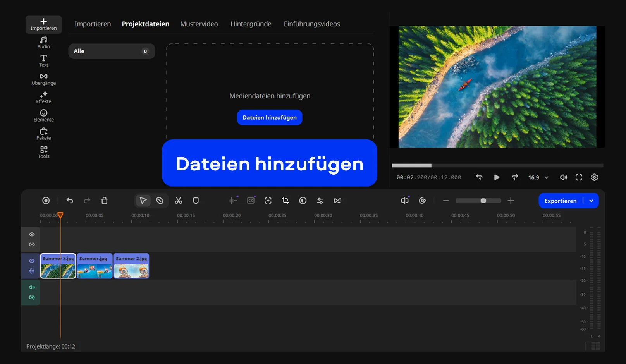Hide the video track with eye icon
626x364 pixels.
point(32,261)
